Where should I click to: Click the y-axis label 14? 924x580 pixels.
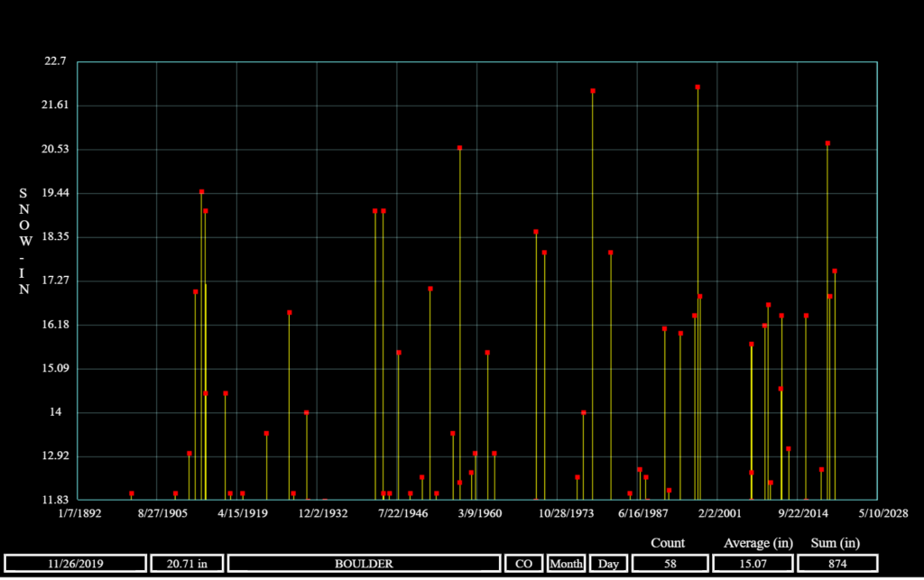point(55,412)
